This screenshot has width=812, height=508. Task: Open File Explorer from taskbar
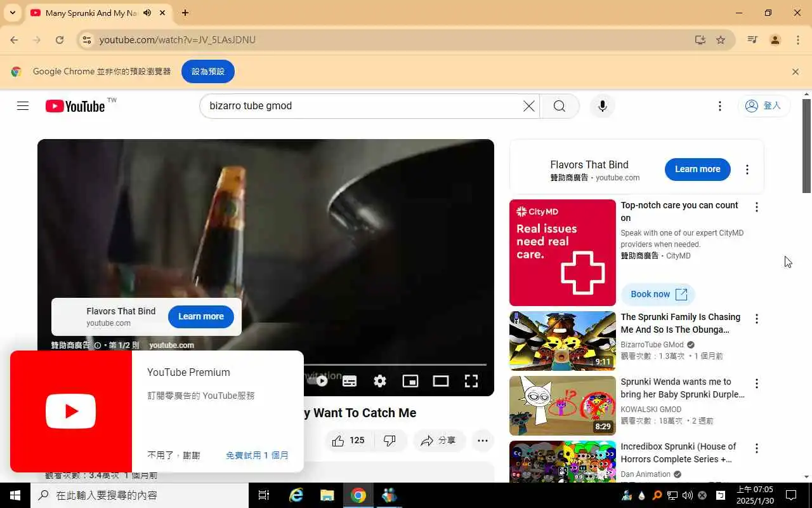pos(327,495)
